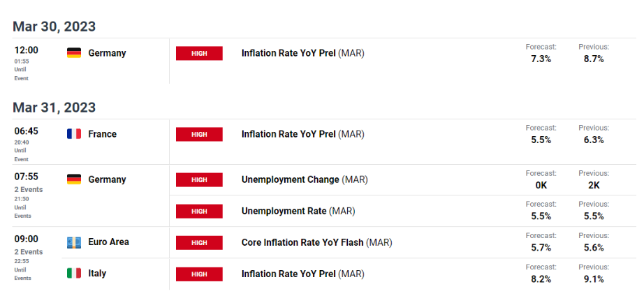This screenshot has height=296, width=644.
Task: Click HIGH badge for Italy Inflation Rate
Action: pyautogui.click(x=199, y=274)
